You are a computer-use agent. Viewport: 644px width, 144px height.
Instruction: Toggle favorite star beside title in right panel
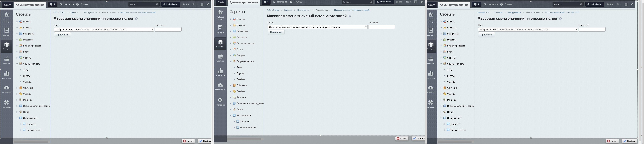click(560, 19)
